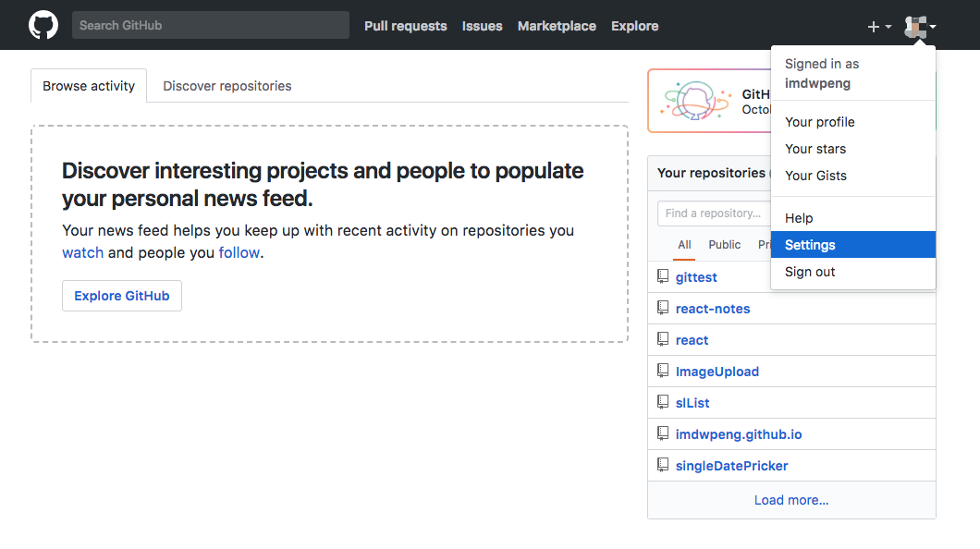Click the user avatar menu

point(920,27)
